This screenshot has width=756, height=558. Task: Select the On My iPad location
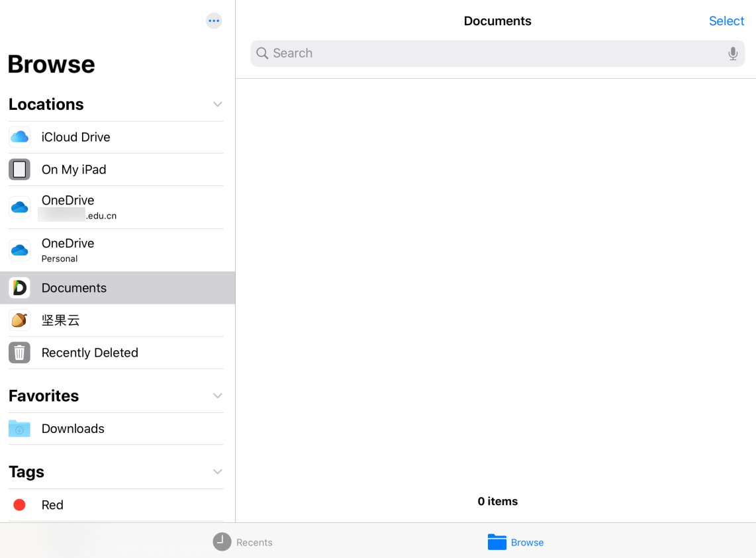pos(73,169)
